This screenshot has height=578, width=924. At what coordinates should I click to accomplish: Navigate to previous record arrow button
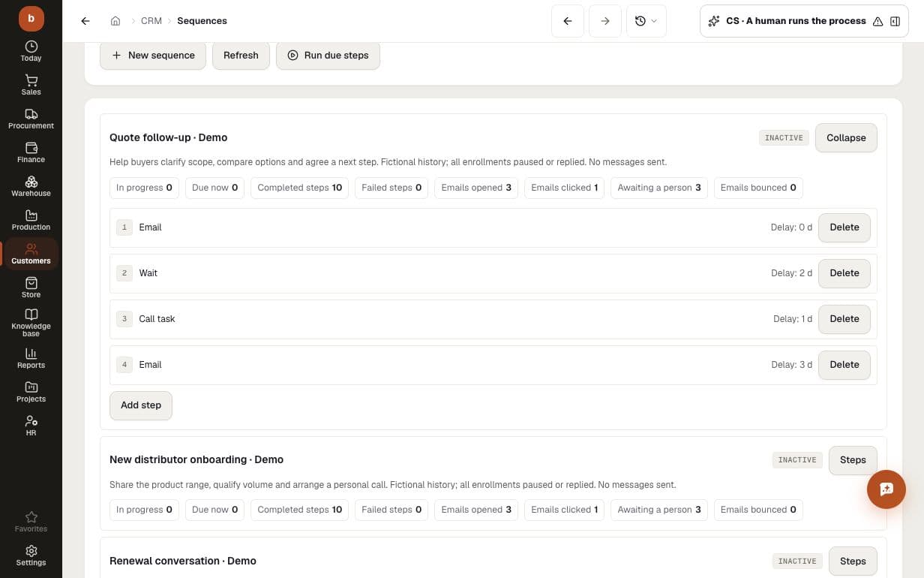pos(568,21)
